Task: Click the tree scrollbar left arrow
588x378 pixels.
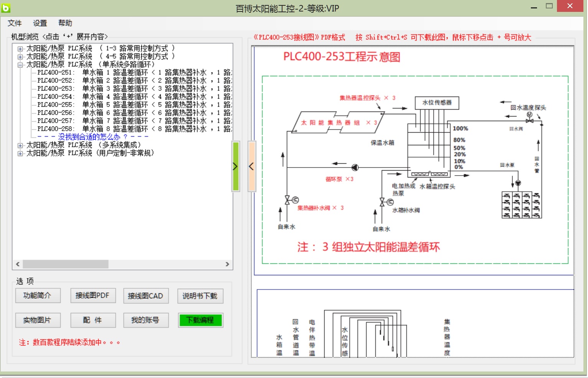Action: pos(18,264)
